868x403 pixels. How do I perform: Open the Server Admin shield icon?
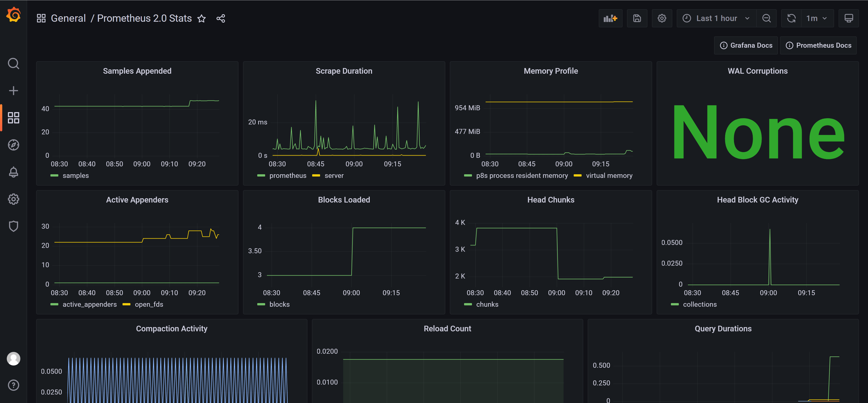pos(14,226)
